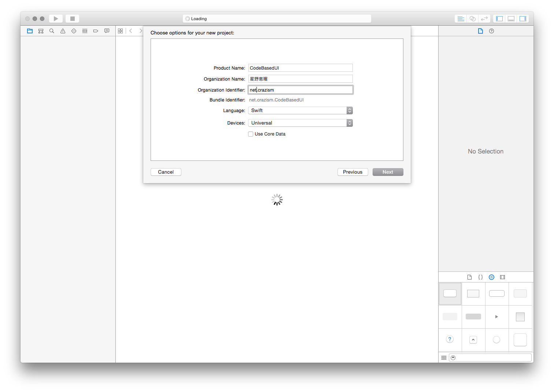Click the Cancel button
This screenshot has height=392, width=554.
[166, 172]
